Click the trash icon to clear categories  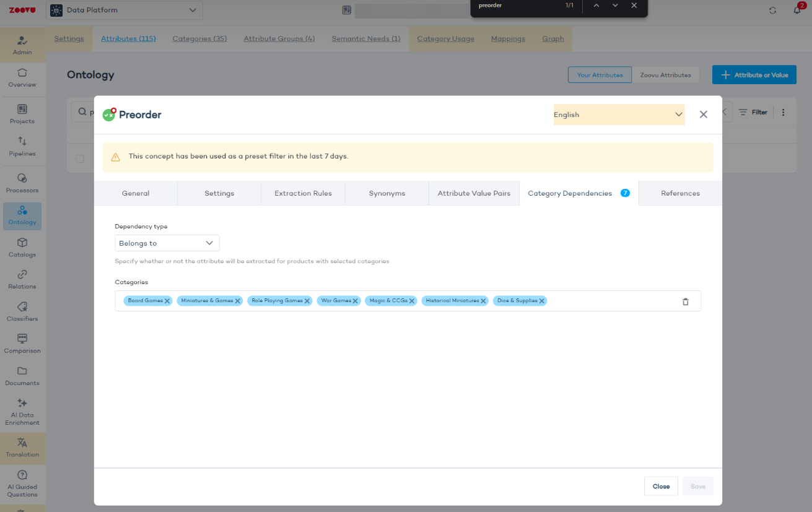click(x=685, y=302)
